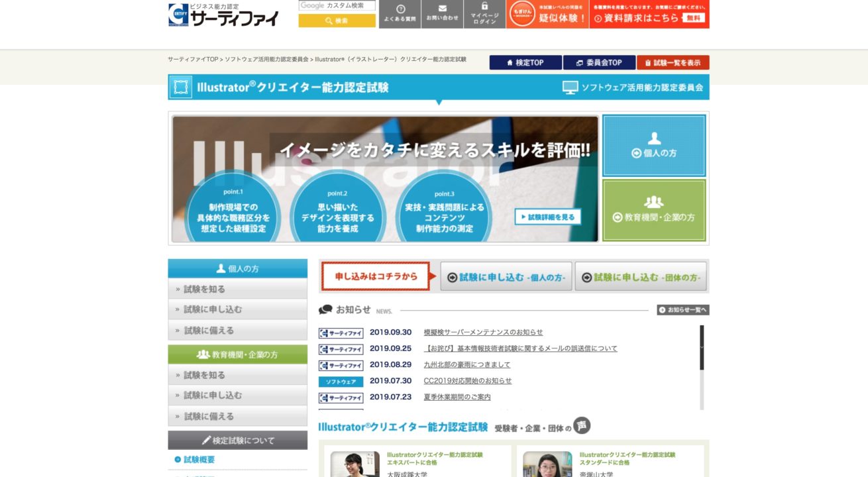Image resolution: width=868 pixels, height=477 pixels.
Task: Click サーティファイ tag beside 2019.07.23
Action: click(x=341, y=398)
